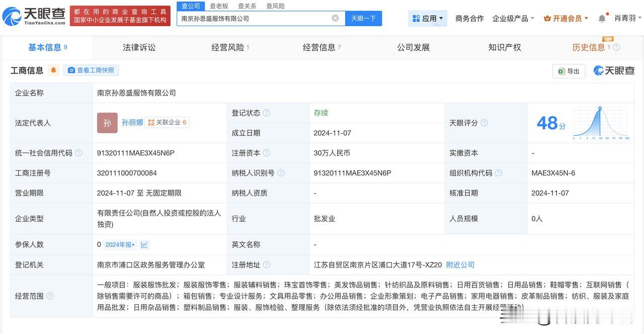Screen dimensions: 644x334
Task: Open the notification bell in the header
Action: [x=602, y=19]
